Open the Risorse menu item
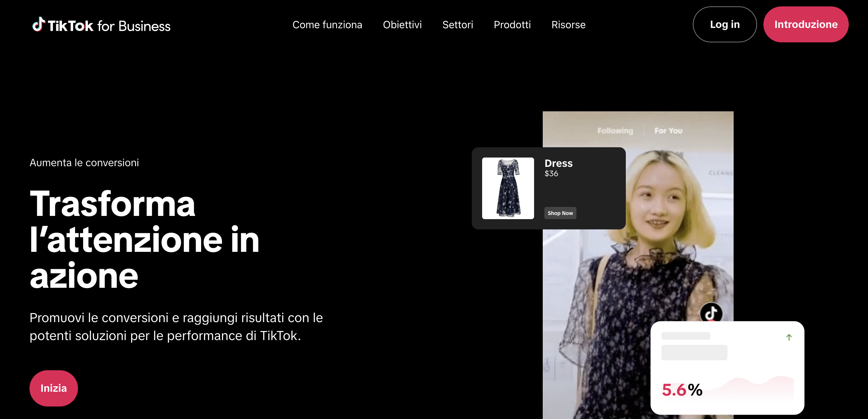 [x=568, y=25]
